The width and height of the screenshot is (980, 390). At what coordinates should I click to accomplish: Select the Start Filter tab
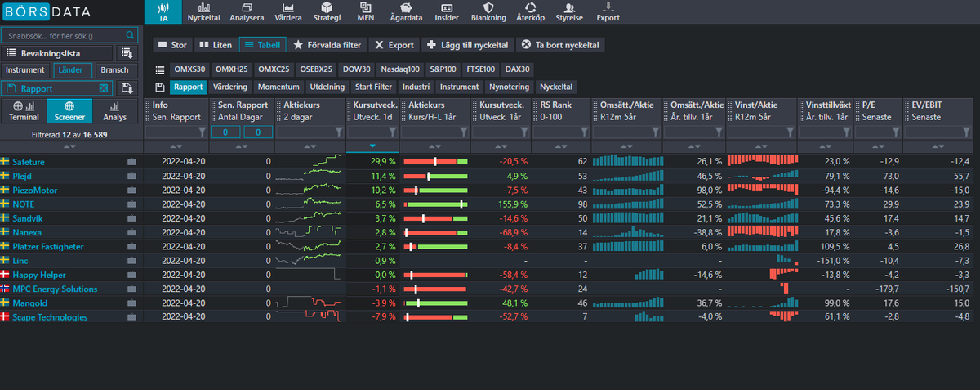point(374,87)
